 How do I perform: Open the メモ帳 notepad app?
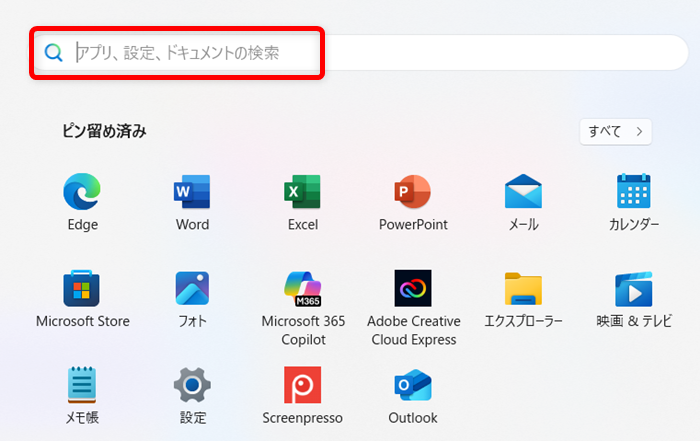82,385
